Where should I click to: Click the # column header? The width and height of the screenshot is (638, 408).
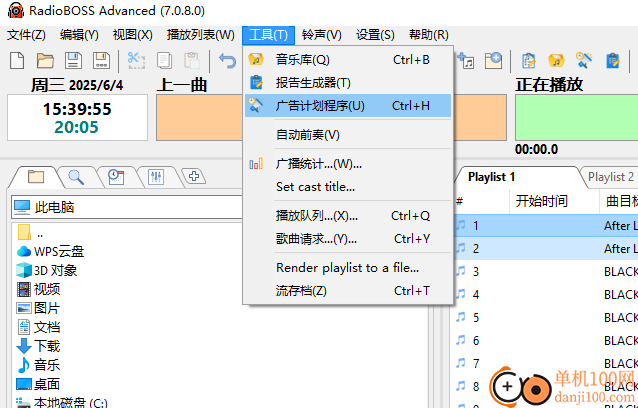click(x=481, y=201)
